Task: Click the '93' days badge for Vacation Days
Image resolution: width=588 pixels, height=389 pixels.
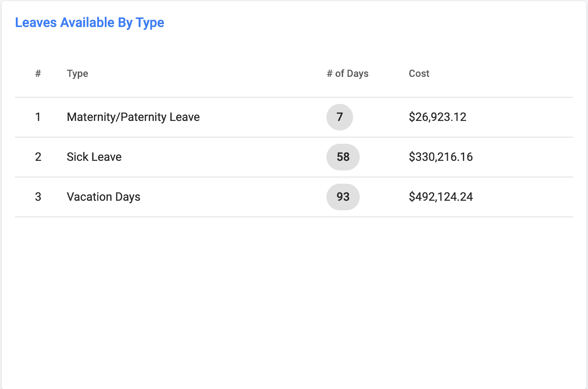Action: click(x=343, y=197)
